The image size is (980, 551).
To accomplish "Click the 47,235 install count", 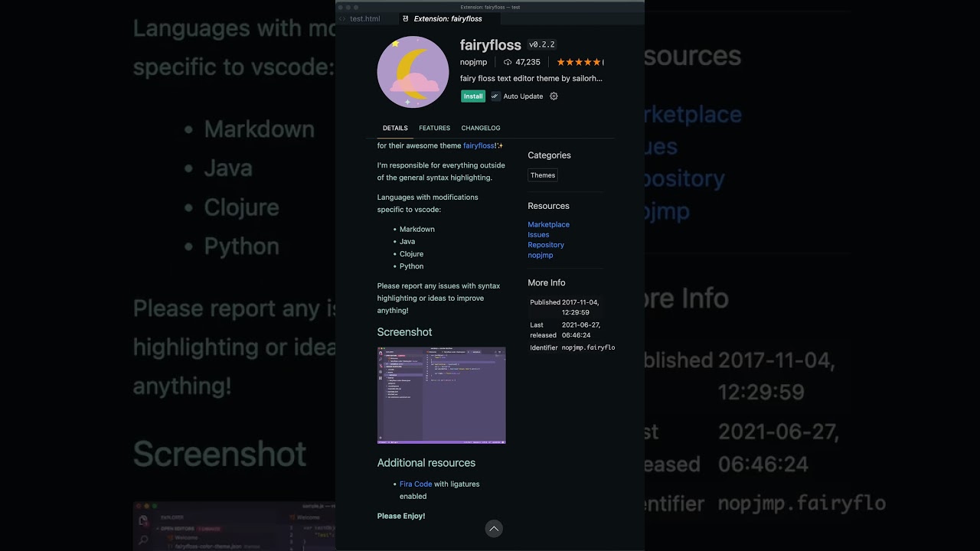I will [528, 62].
